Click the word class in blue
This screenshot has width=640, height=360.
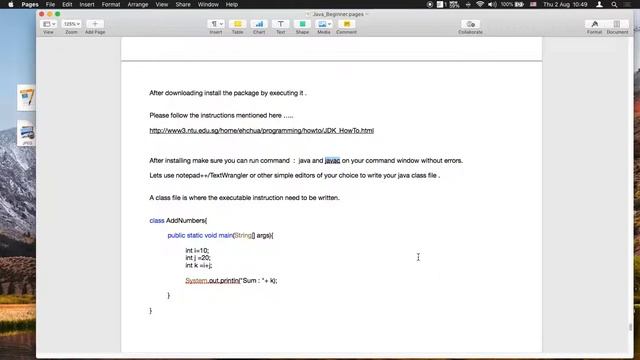(157, 221)
